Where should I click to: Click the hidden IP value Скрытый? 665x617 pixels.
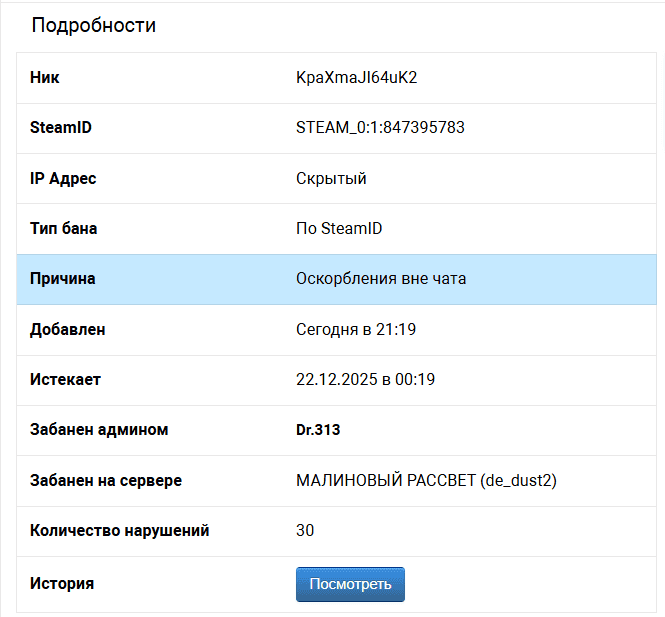click(x=331, y=179)
